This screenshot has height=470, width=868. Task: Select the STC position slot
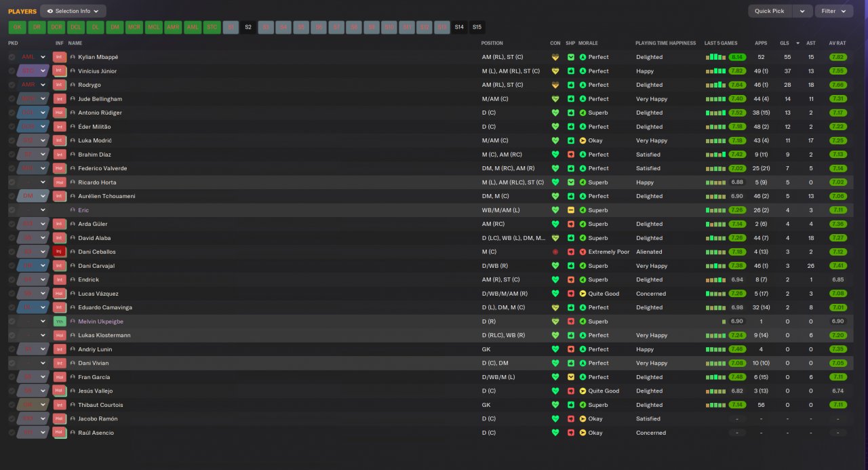(x=212, y=27)
